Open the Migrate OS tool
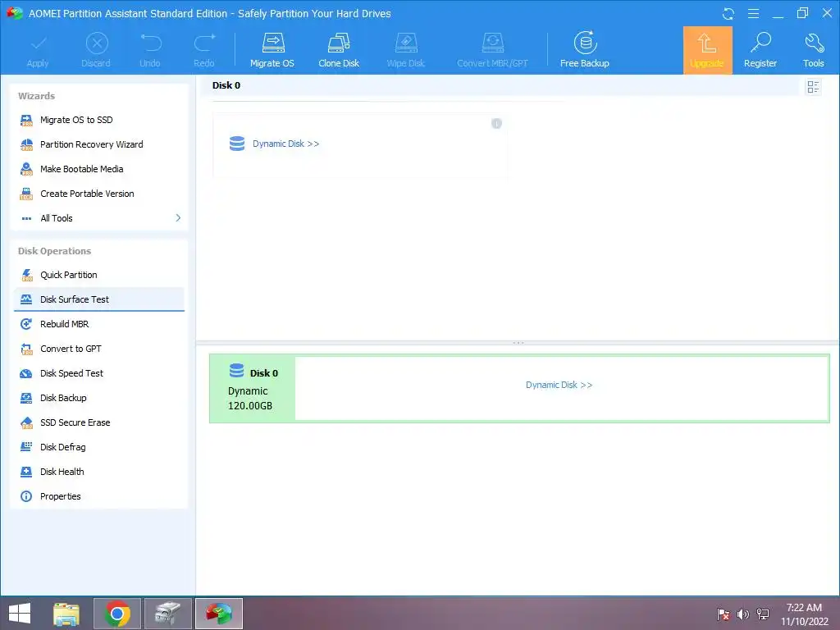Image resolution: width=840 pixels, height=630 pixels. 272,50
